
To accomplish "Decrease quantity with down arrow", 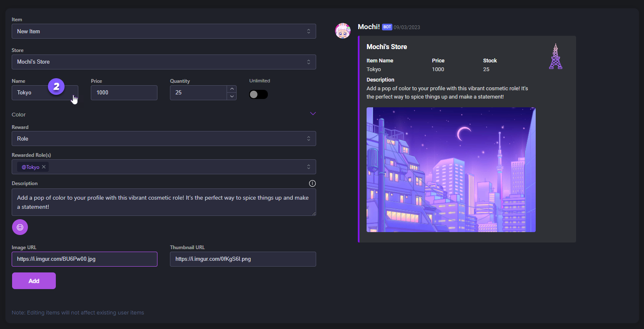I will pyautogui.click(x=232, y=96).
